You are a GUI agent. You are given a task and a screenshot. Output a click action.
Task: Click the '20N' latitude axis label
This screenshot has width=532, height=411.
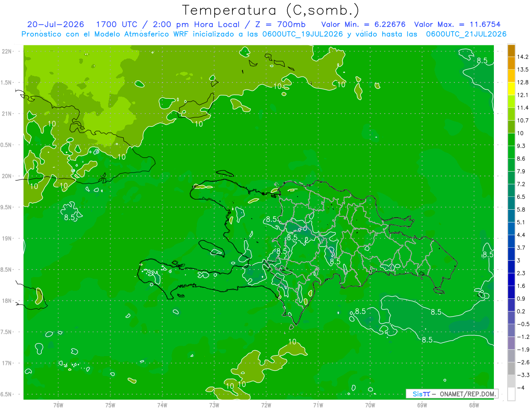(x=6, y=176)
